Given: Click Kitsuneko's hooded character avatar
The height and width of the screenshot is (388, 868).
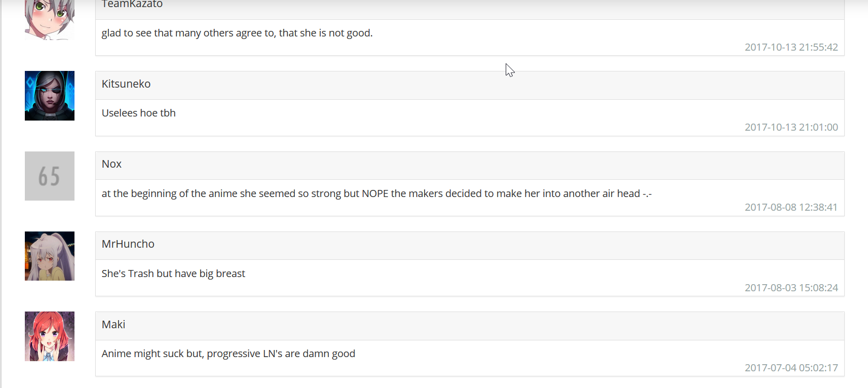Looking at the screenshot, I should click(x=50, y=96).
